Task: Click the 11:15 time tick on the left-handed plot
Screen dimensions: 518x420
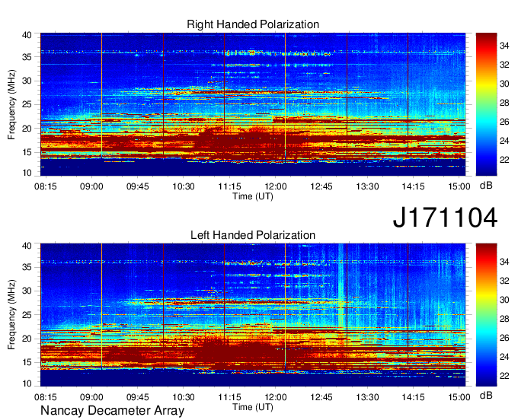Action: [x=229, y=397]
